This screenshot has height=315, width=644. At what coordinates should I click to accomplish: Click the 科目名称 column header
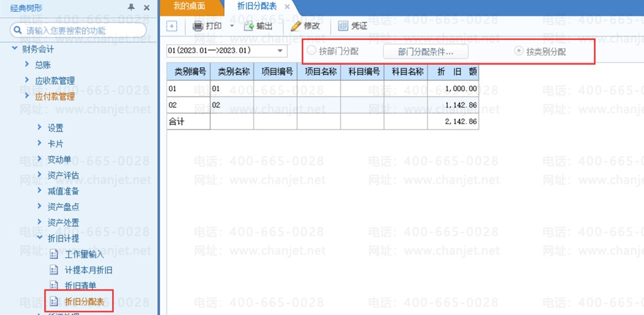coord(406,71)
